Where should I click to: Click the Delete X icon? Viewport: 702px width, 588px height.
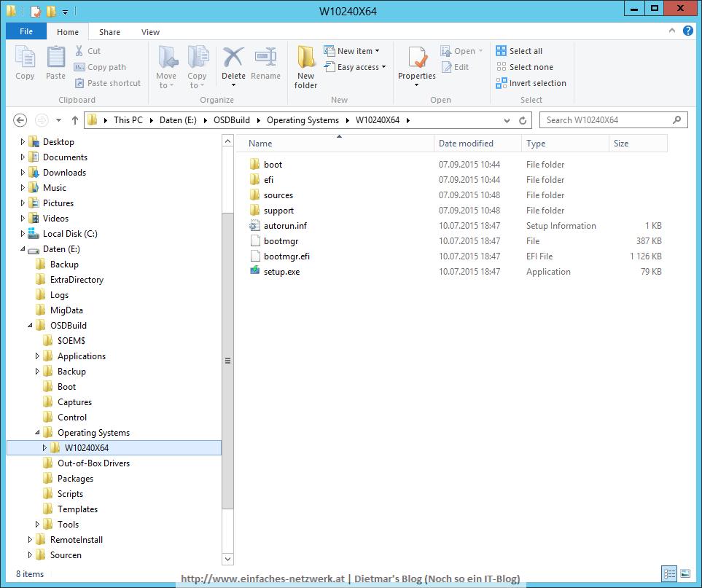coord(233,58)
